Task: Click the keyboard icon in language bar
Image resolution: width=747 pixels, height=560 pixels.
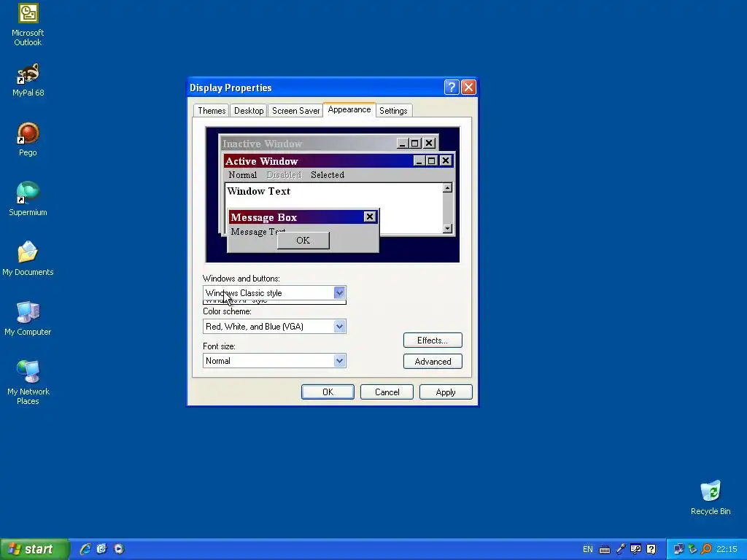Action: pyautogui.click(x=605, y=550)
